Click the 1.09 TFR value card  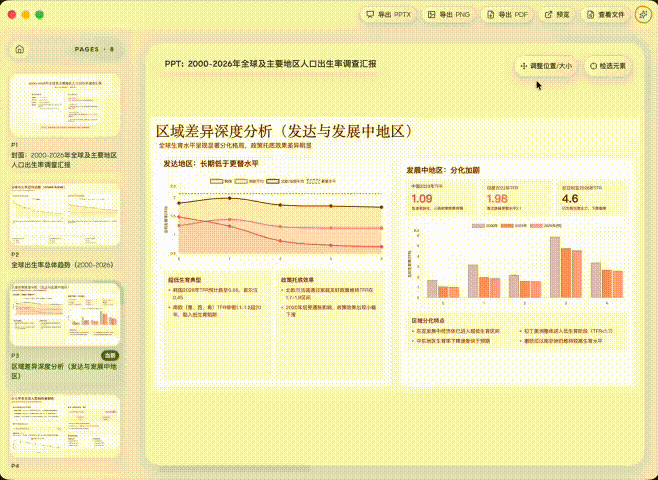pos(442,198)
